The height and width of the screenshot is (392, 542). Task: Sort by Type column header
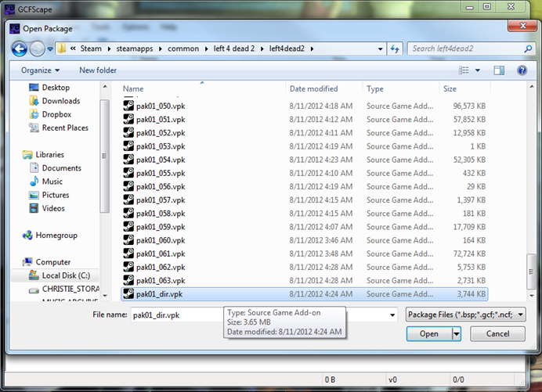pyautogui.click(x=375, y=88)
